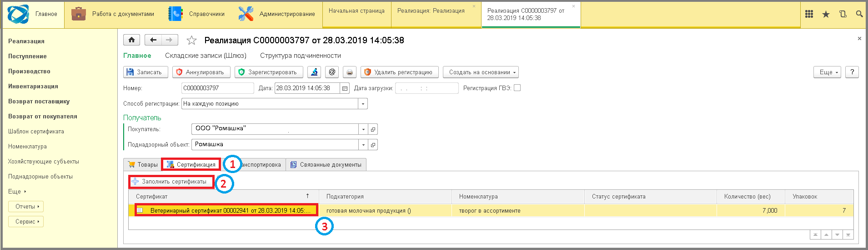The image size is (868, 250).
Task: Click the home icon button
Action: [x=131, y=40]
